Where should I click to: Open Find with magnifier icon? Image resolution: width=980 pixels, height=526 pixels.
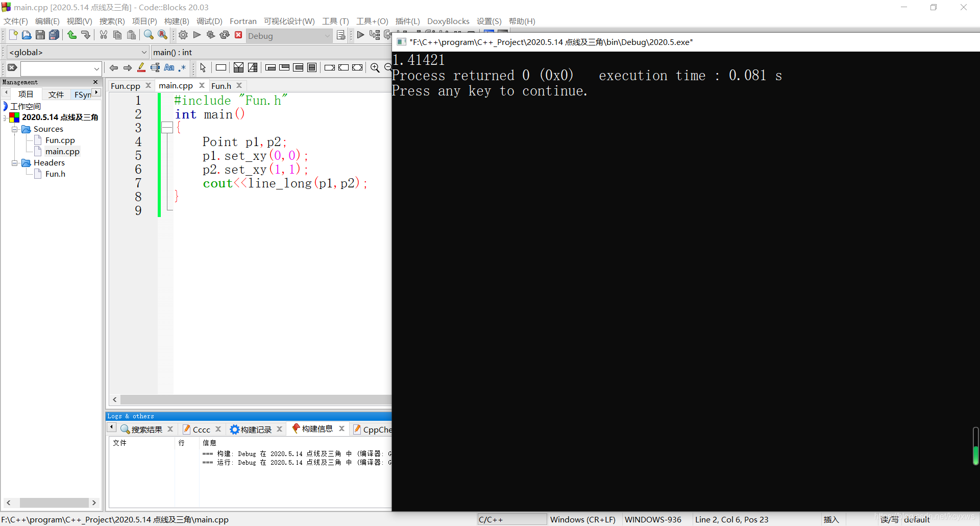pyautogui.click(x=149, y=35)
